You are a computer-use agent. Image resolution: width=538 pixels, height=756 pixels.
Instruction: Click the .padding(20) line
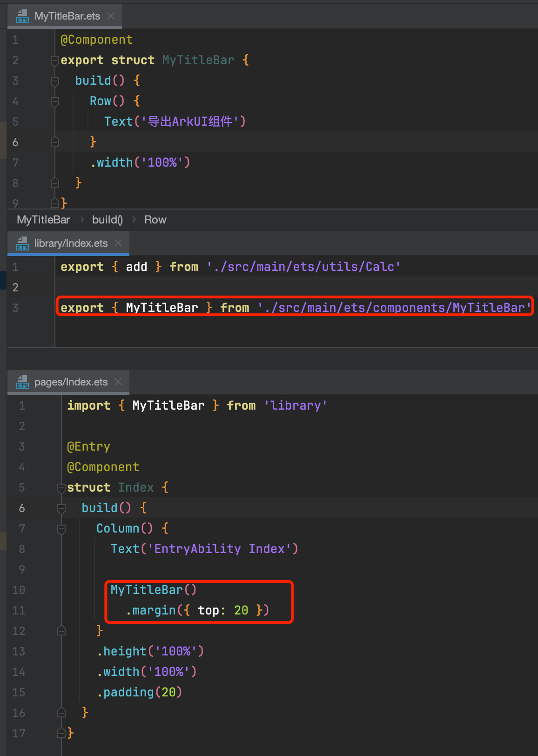click(x=139, y=692)
